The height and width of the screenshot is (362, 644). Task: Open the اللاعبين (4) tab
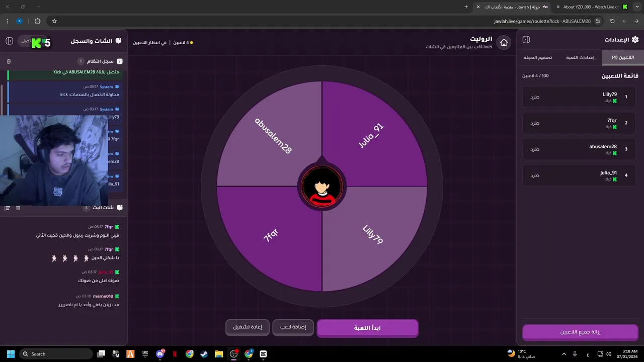pyautogui.click(x=622, y=57)
